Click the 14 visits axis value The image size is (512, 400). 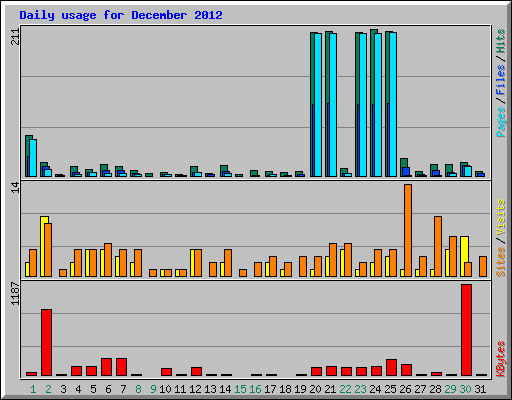15,188
